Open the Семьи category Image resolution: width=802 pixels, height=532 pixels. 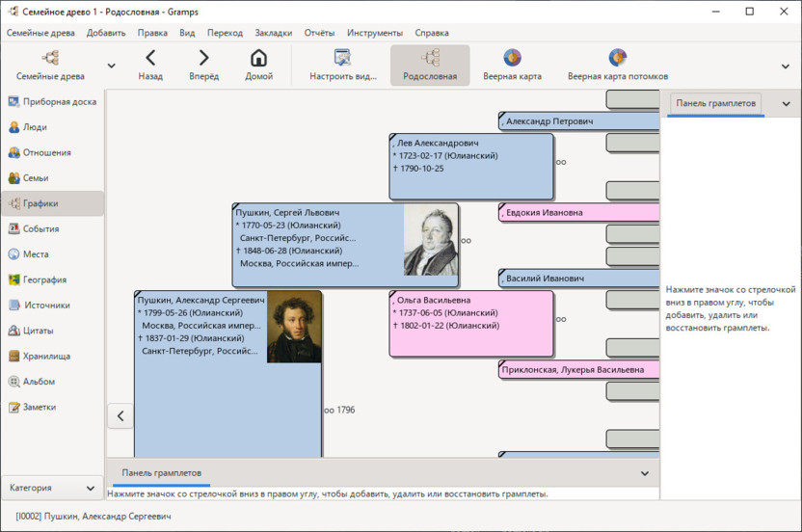pos(53,178)
